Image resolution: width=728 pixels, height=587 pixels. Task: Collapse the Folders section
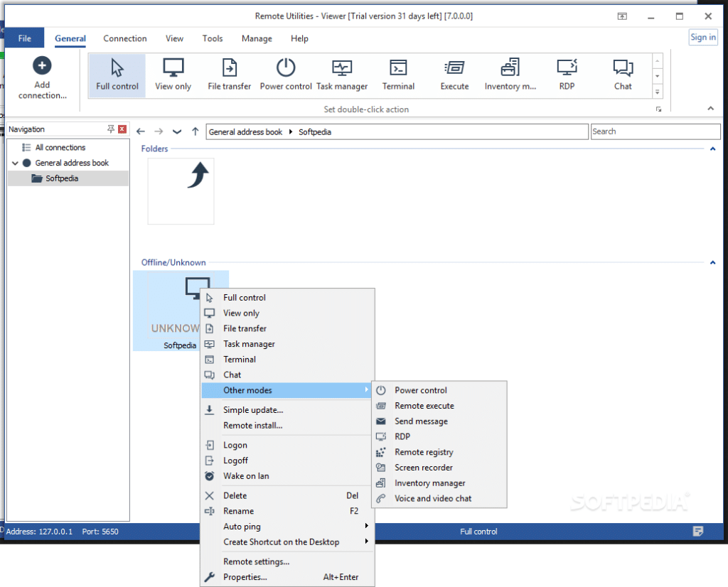pyautogui.click(x=712, y=149)
